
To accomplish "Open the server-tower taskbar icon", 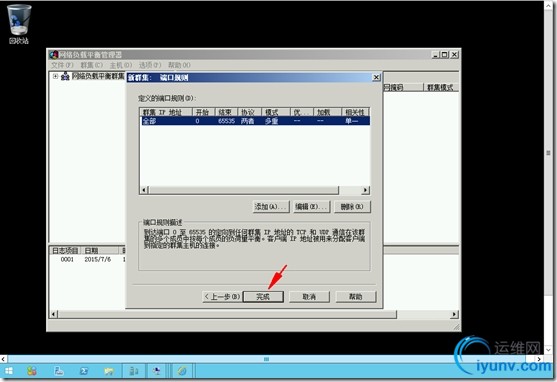I will tap(134, 371).
